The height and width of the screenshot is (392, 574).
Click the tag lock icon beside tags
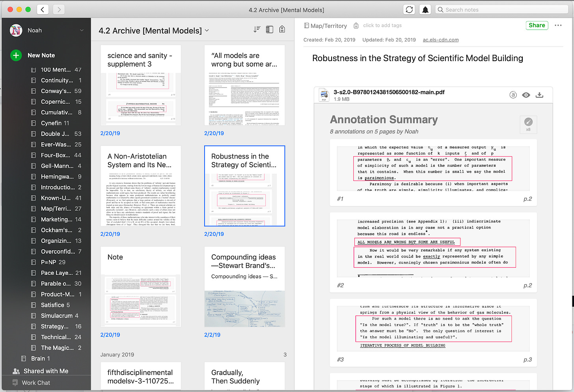(356, 26)
